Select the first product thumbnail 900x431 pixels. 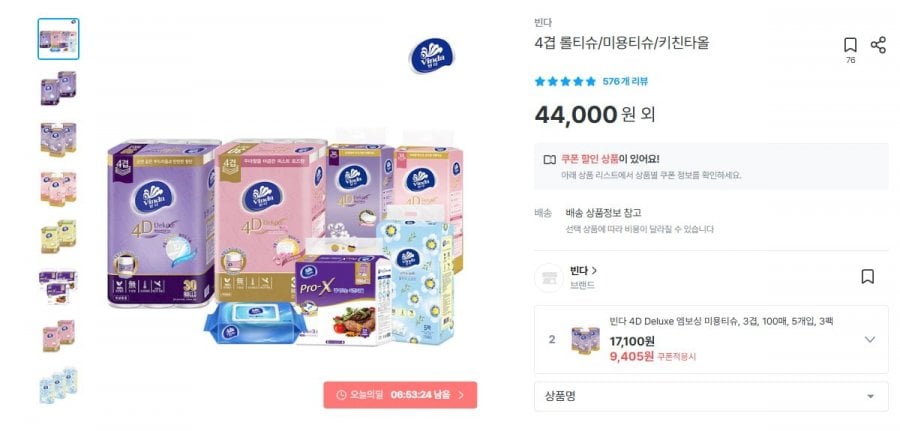click(x=59, y=39)
